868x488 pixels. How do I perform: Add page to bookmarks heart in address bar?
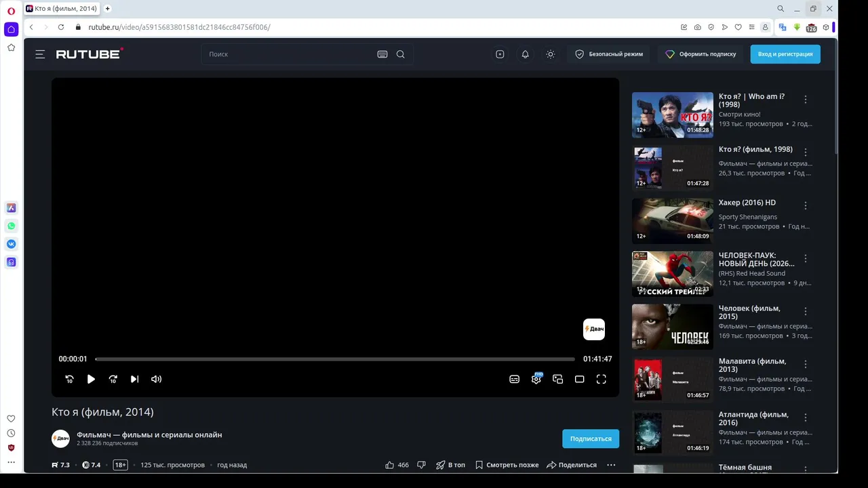pos(738,27)
